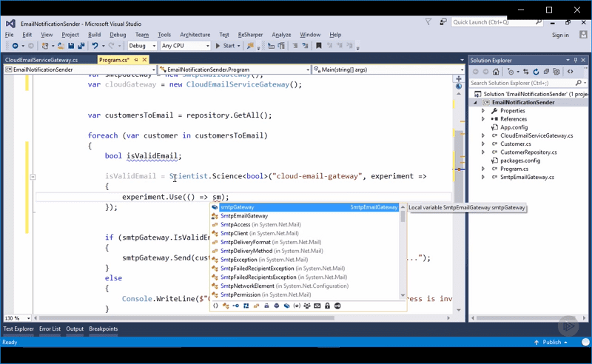This screenshot has height=364, width=592.
Task: Open the Error List tab
Action: [x=50, y=329]
